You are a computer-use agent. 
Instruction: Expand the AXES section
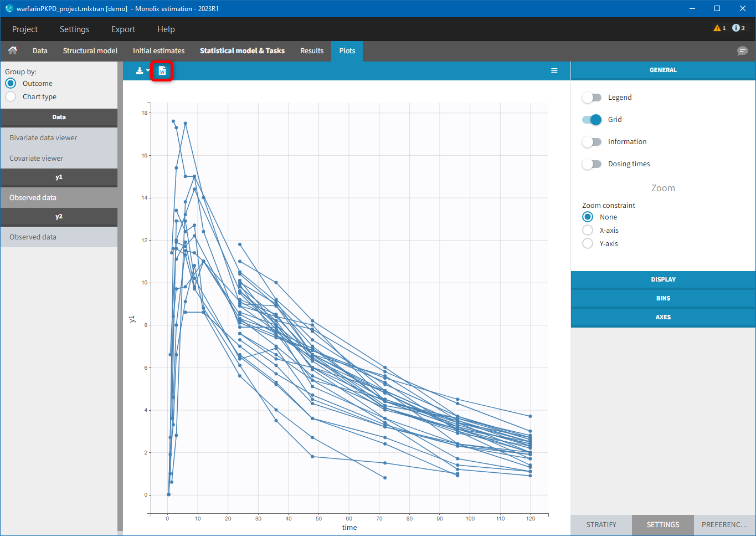click(663, 317)
